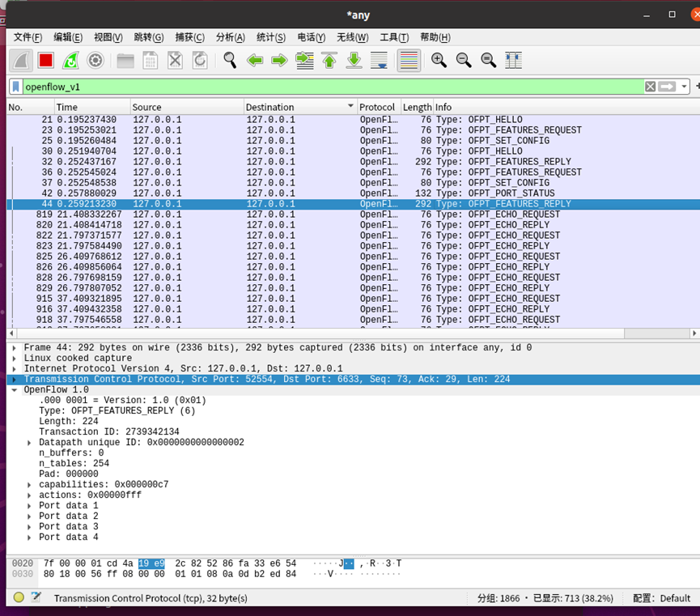This screenshot has height=616, width=700.
Task: Zoom out of the packet text
Action: coord(464,60)
